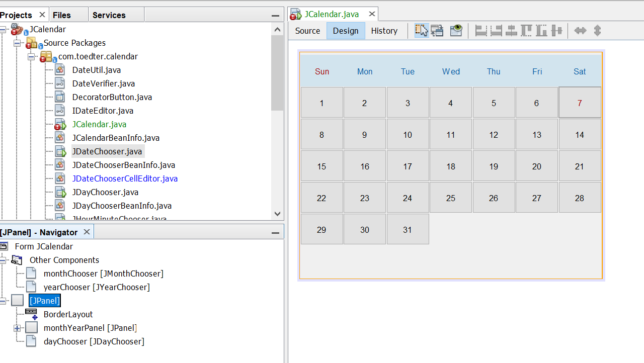Activate the Selection Mode tool

pyautogui.click(x=422, y=31)
